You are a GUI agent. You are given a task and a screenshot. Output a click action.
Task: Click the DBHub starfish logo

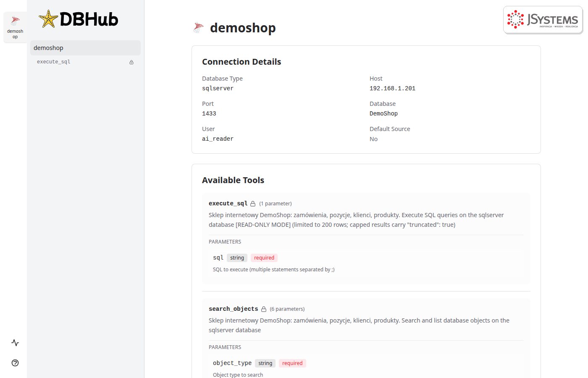pos(48,19)
